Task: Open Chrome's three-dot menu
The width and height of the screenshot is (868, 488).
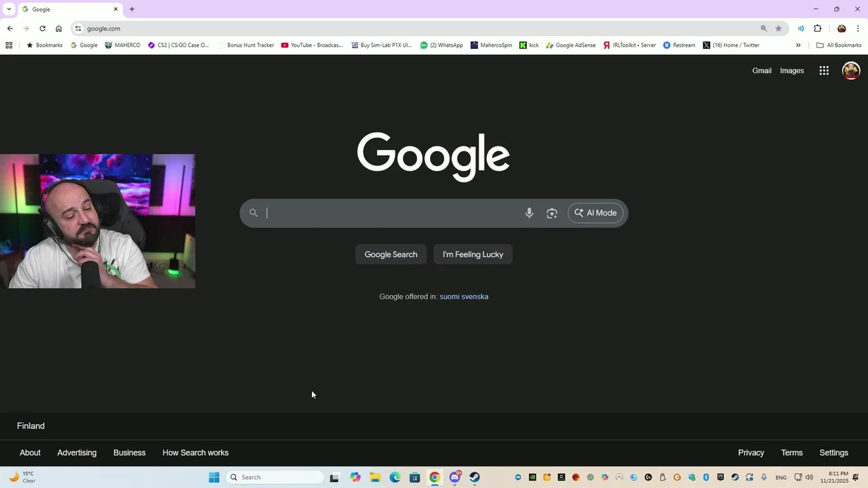Action: pos(858,28)
